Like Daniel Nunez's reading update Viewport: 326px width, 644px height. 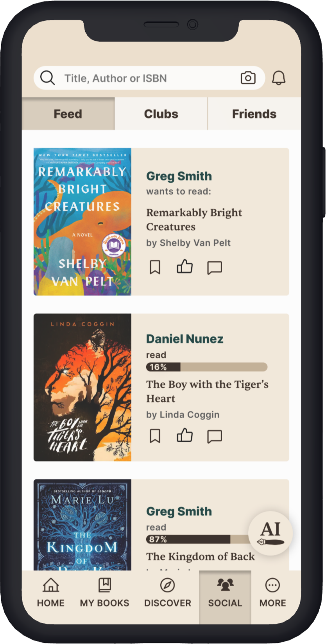click(x=184, y=435)
